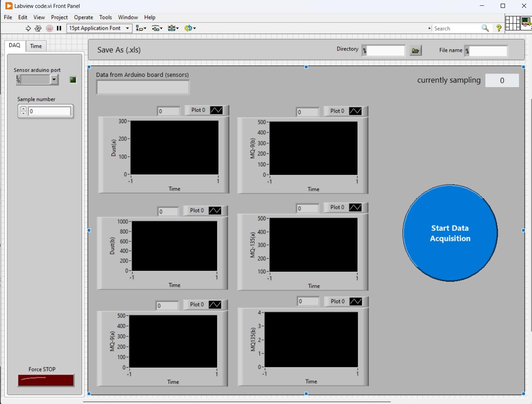Click the File name input field
The height and width of the screenshot is (404, 532).
(x=488, y=51)
